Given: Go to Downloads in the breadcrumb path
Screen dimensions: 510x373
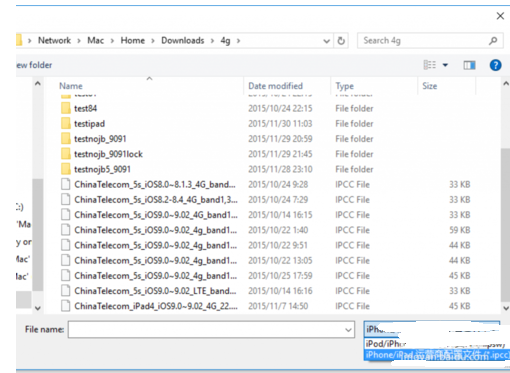Looking at the screenshot, I should (183, 41).
